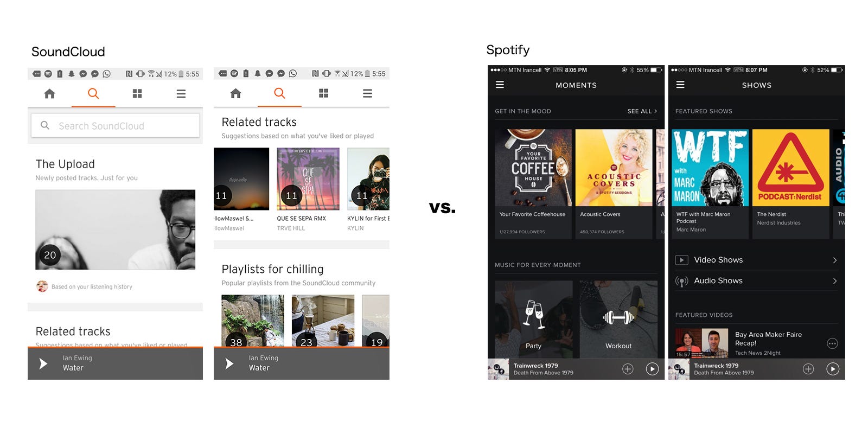The height and width of the screenshot is (434, 868).
Task: Click SEE ALL next to Get in the Mood
Action: point(642,111)
